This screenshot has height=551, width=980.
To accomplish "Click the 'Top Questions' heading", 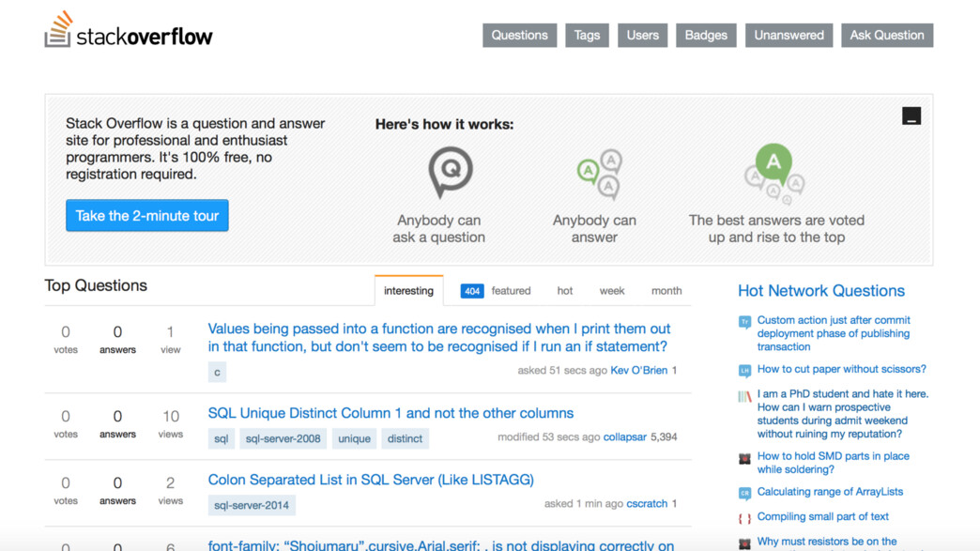I will [x=96, y=285].
